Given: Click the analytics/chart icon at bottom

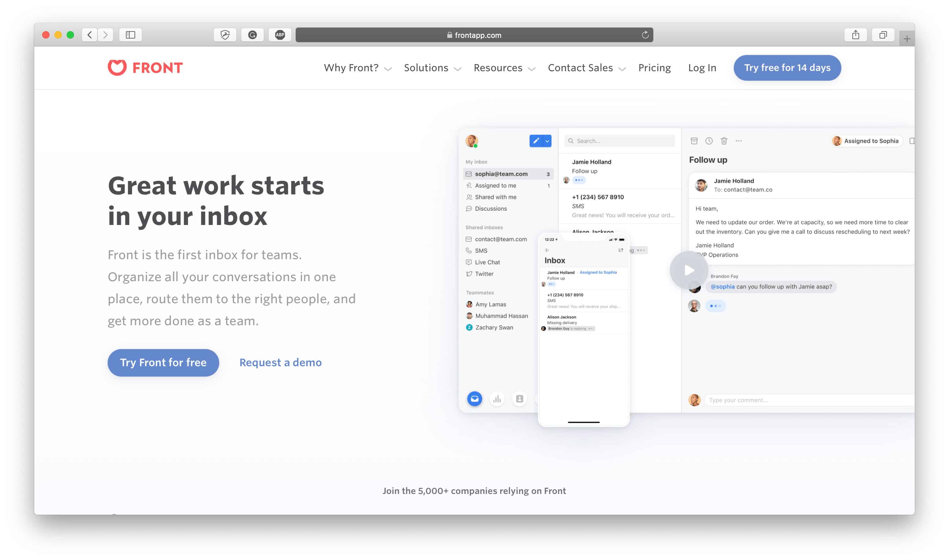Looking at the screenshot, I should (x=497, y=398).
